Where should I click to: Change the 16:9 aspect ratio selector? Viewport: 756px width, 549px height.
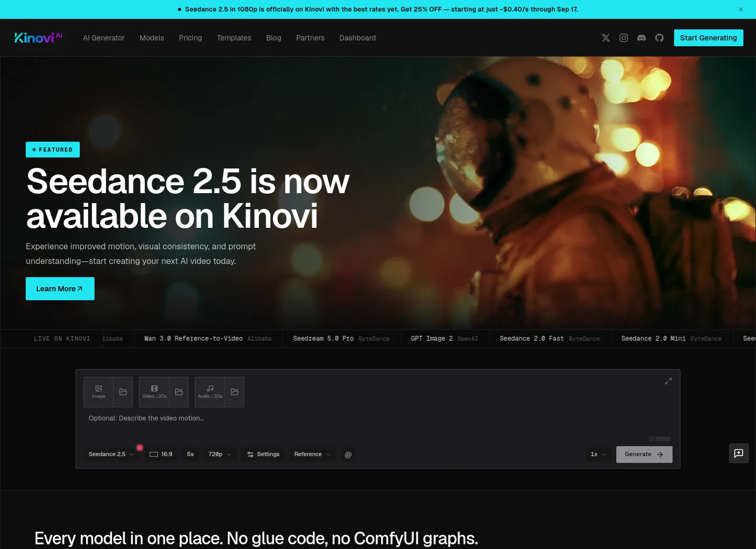[161, 455]
